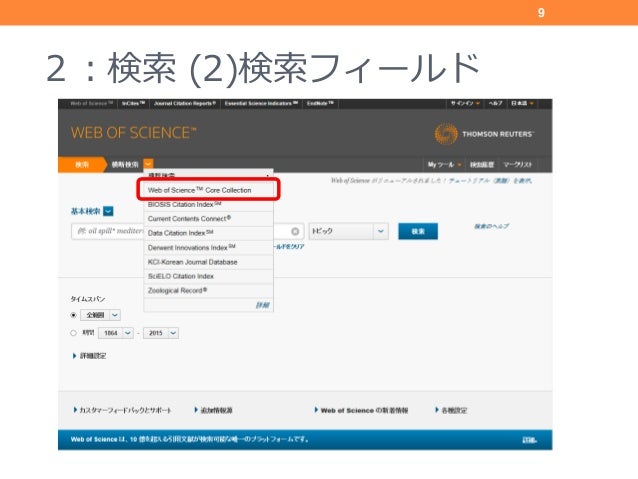Screen dimensions: 638x479
Task: Open the 詳細 link in the database dropdown
Action: tap(262, 305)
